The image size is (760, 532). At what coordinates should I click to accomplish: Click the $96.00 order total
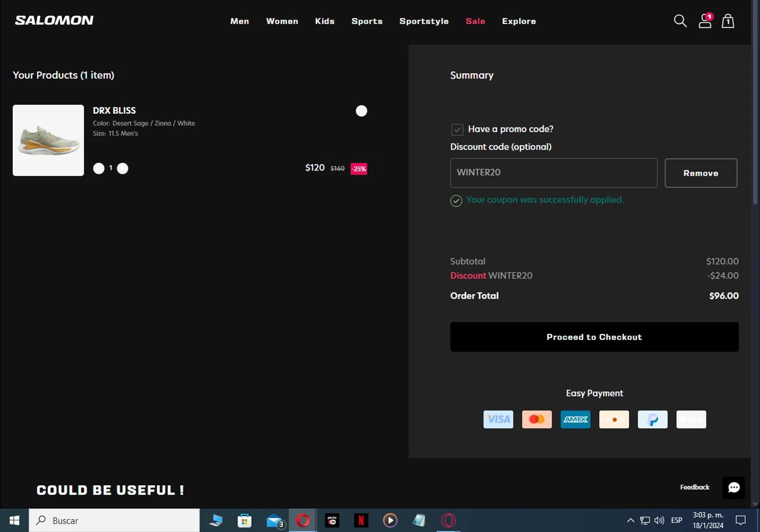724,296
